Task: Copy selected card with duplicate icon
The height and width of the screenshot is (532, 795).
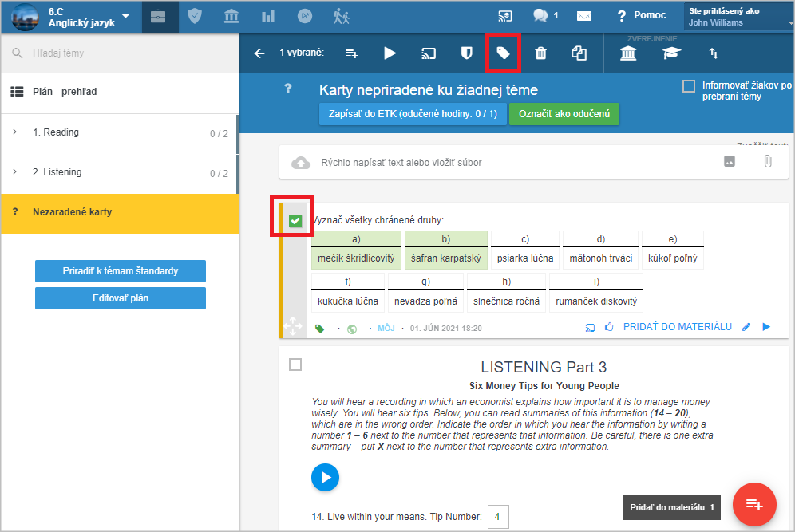Action: (x=579, y=53)
